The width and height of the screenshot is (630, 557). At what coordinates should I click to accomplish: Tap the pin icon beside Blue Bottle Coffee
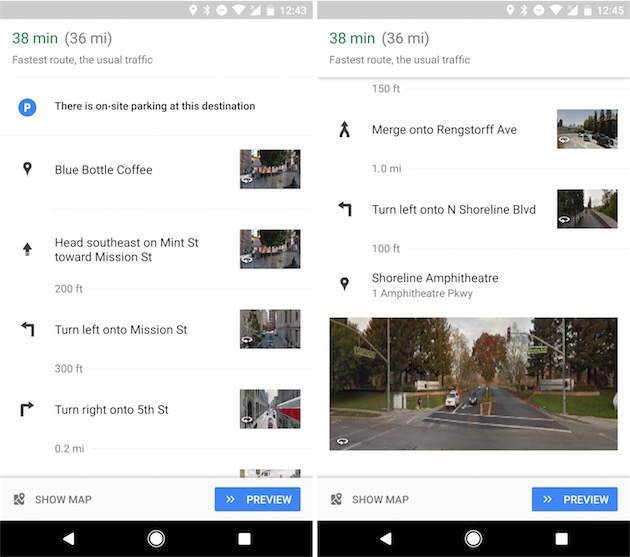click(27, 169)
